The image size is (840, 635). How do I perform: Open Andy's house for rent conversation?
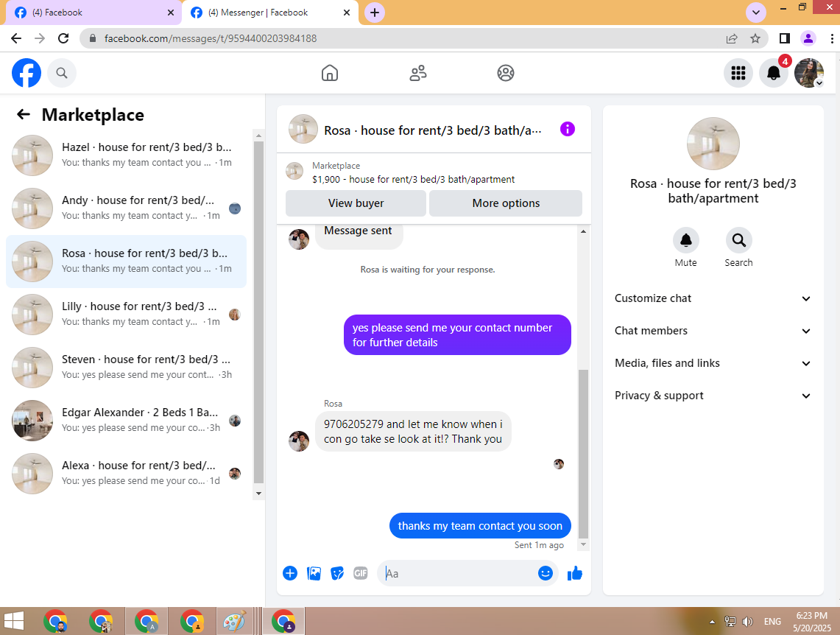click(x=127, y=208)
